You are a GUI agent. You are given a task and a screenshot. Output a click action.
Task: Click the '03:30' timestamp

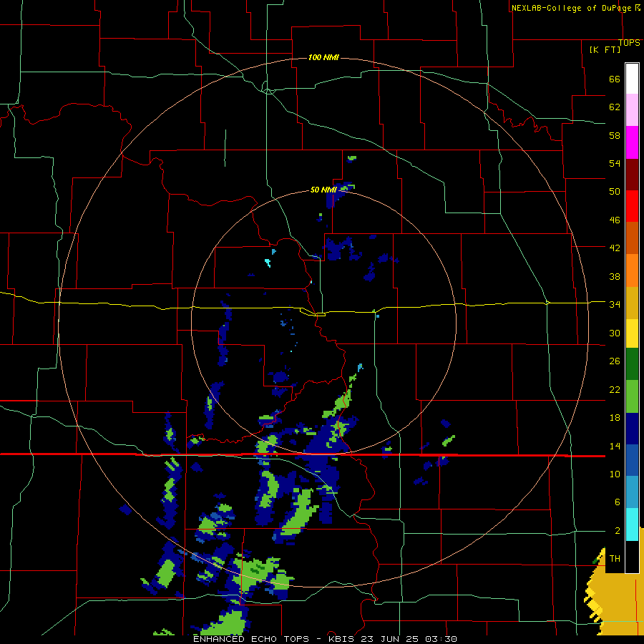[441, 639]
